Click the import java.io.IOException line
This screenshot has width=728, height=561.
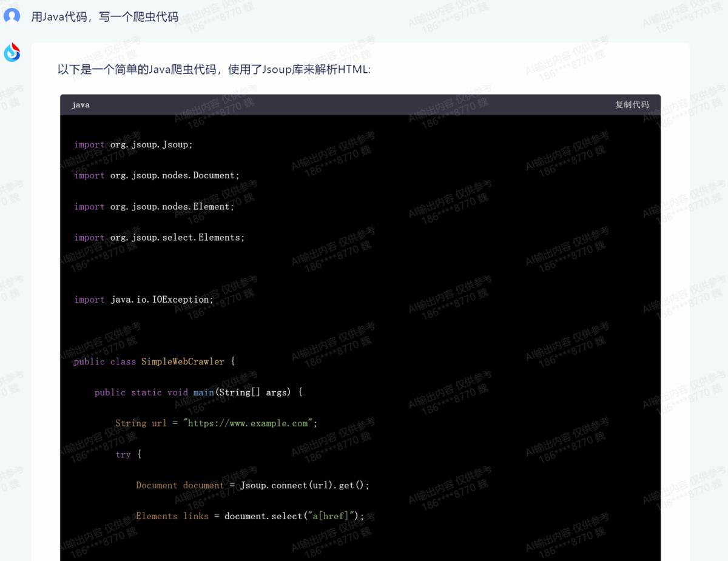(x=144, y=299)
